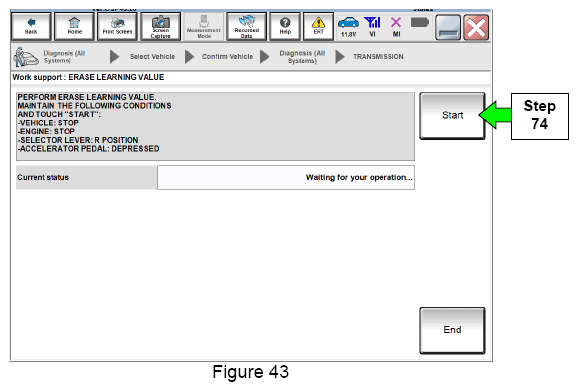Click the Measurement Mode button
The width and height of the screenshot is (578, 391).
coord(203,27)
